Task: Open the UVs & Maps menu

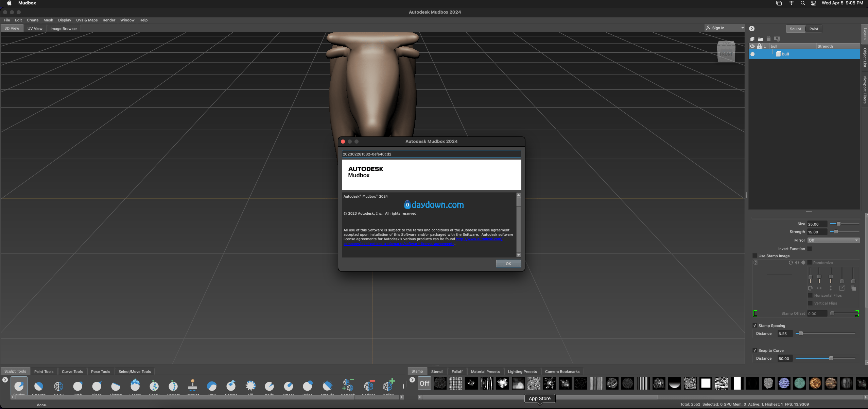Action: pyautogui.click(x=87, y=20)
